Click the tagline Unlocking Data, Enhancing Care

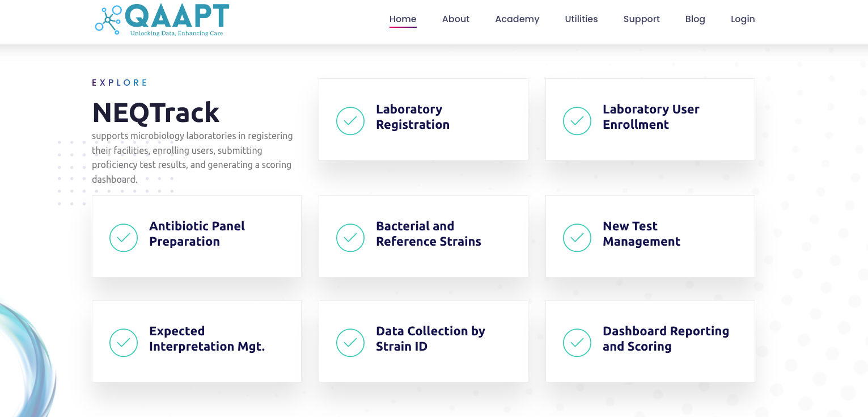[176, 33]
